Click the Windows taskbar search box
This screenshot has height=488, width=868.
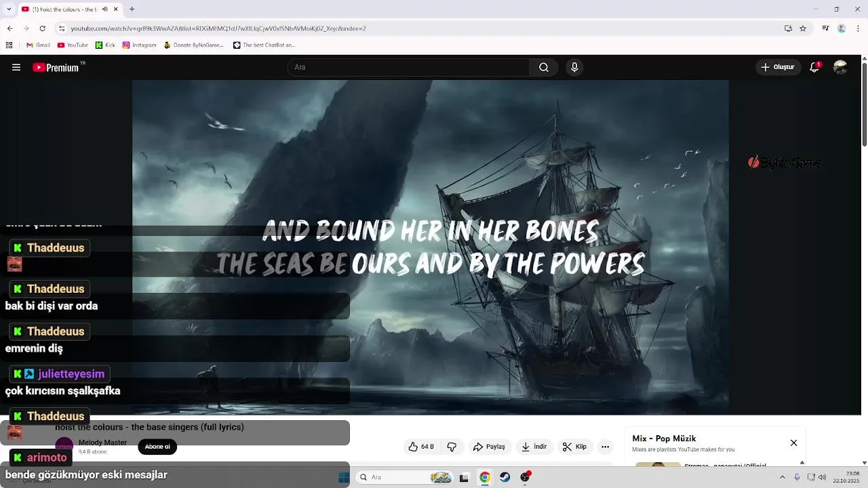[405, 477]
